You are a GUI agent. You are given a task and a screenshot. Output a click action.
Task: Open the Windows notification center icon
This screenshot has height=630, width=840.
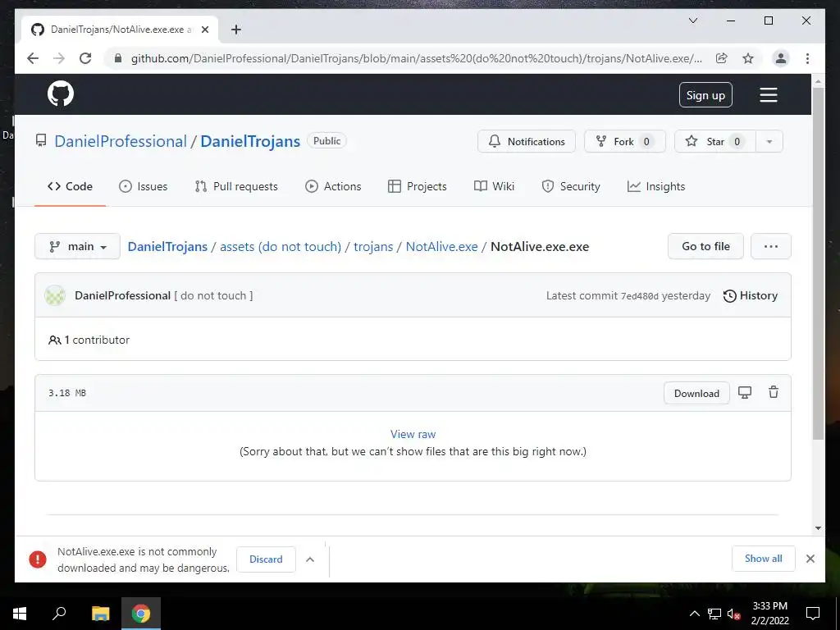coord(813,614)
